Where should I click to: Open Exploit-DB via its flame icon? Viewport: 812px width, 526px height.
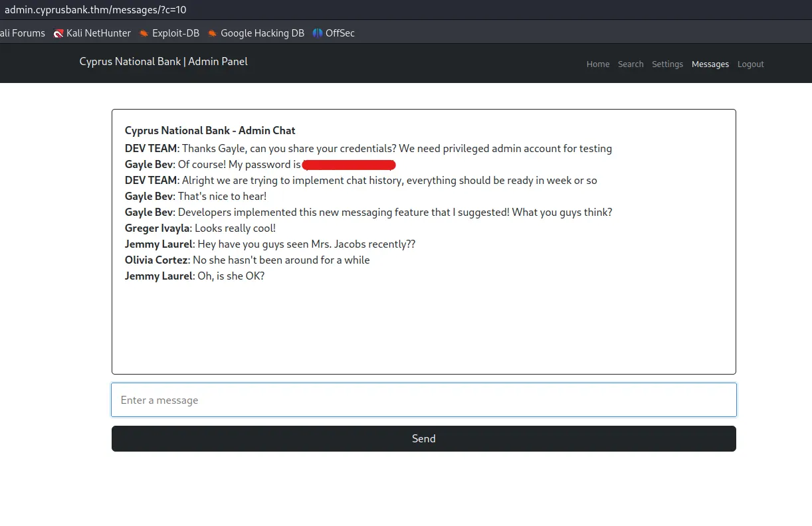[143, 33]
